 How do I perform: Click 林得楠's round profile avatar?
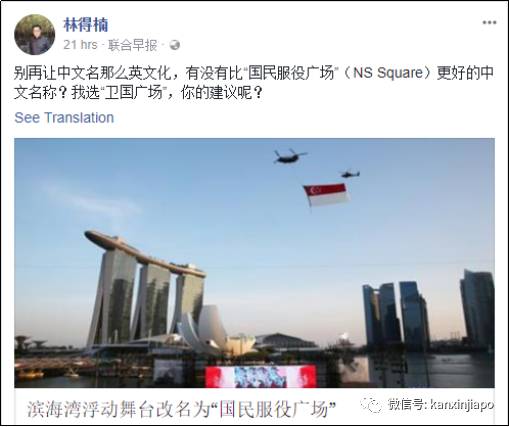coord(35,35)
